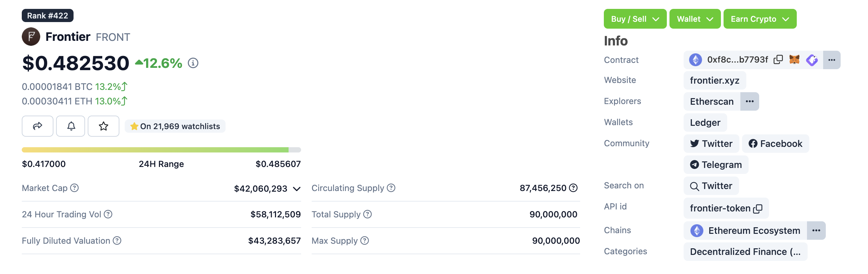
Task: Click the Market Cap help icon
Action: (75, 188)
